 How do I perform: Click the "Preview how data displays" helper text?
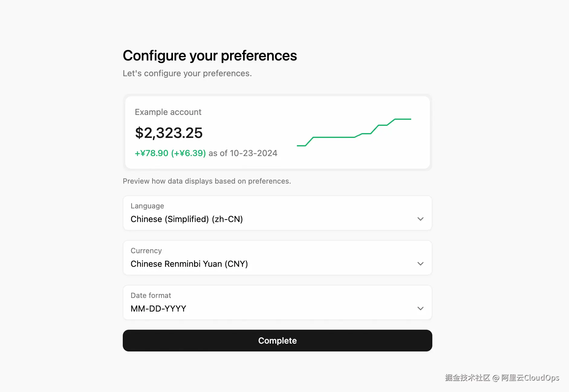207,181
